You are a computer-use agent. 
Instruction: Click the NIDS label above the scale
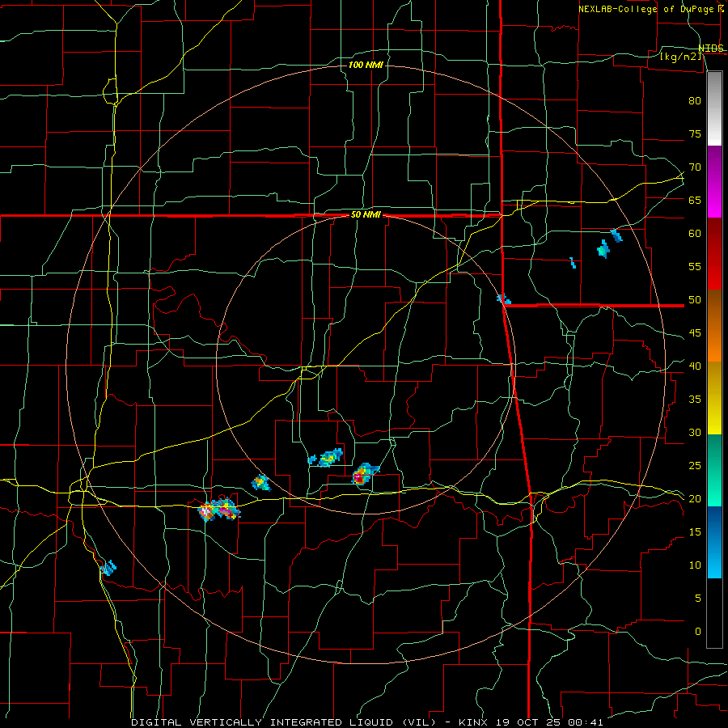[x=711, y=49]
